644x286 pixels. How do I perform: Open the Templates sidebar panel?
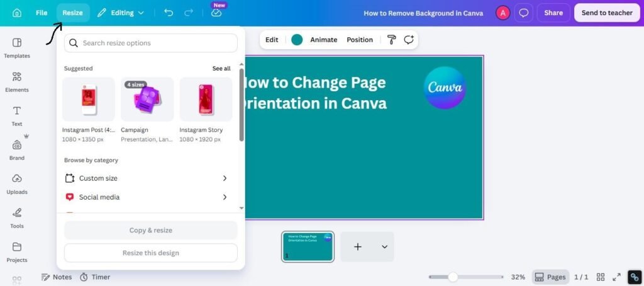click(x=17, y=48)
